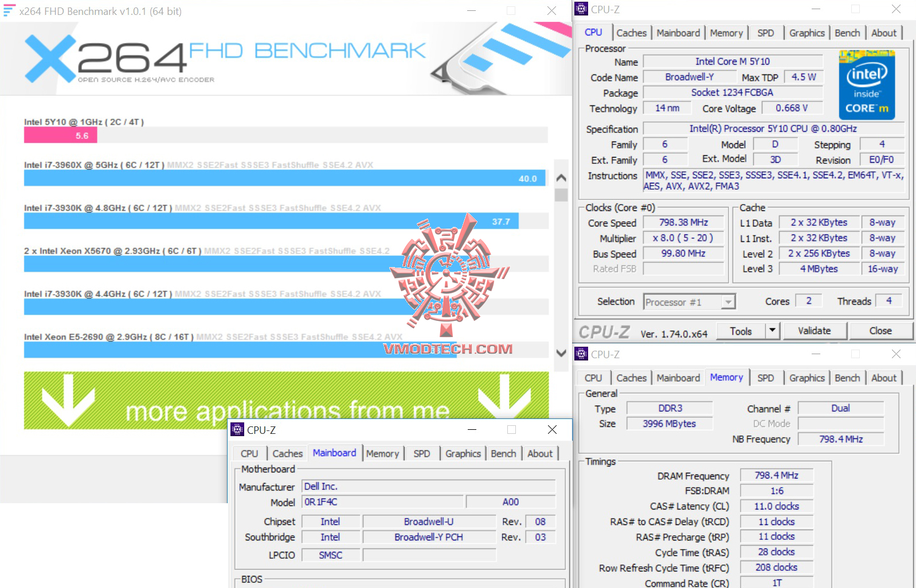Open Bench tab in the CPU-Z Mainboard window

point(503,454)
